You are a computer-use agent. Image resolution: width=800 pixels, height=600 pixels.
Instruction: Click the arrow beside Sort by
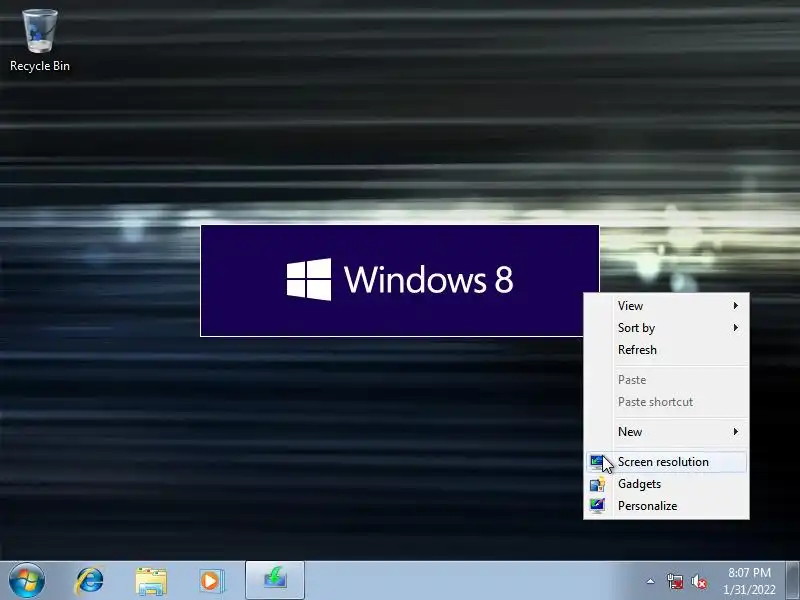point(736,328)
